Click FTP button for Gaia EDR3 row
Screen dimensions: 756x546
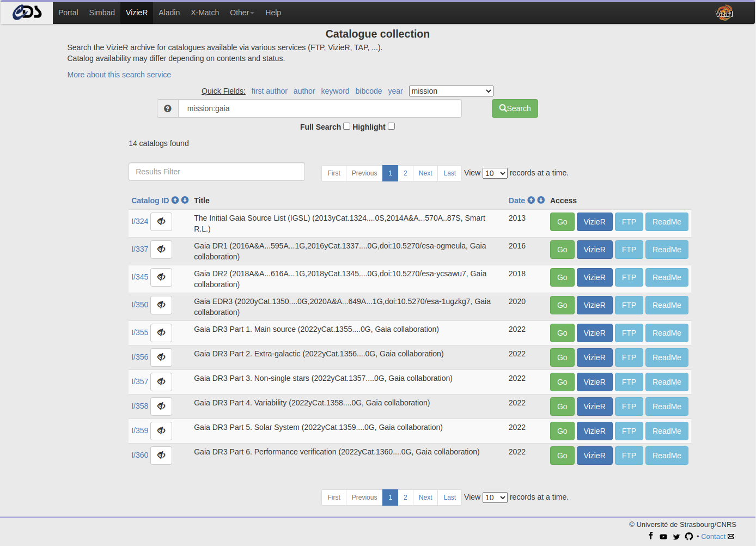point(629,305)
